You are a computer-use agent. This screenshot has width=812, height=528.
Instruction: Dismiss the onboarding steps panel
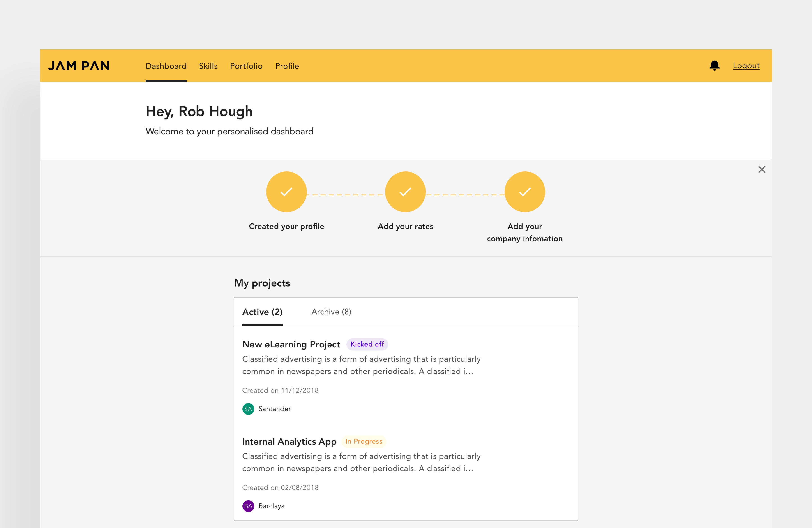(761, 170)
